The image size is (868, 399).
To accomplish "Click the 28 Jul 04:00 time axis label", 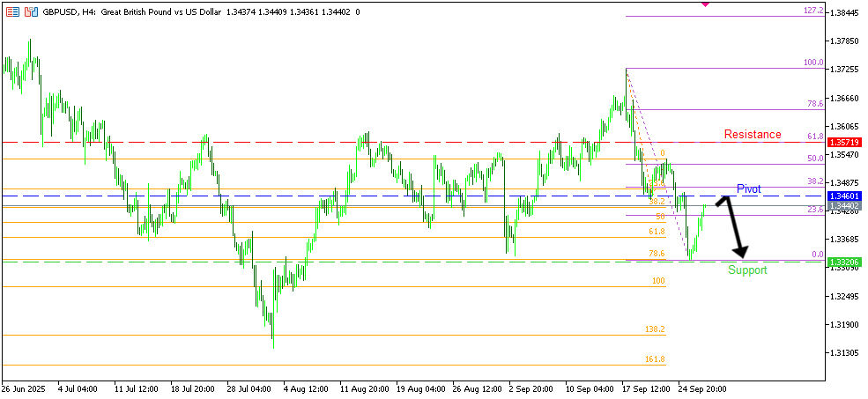I will (249, 388).
